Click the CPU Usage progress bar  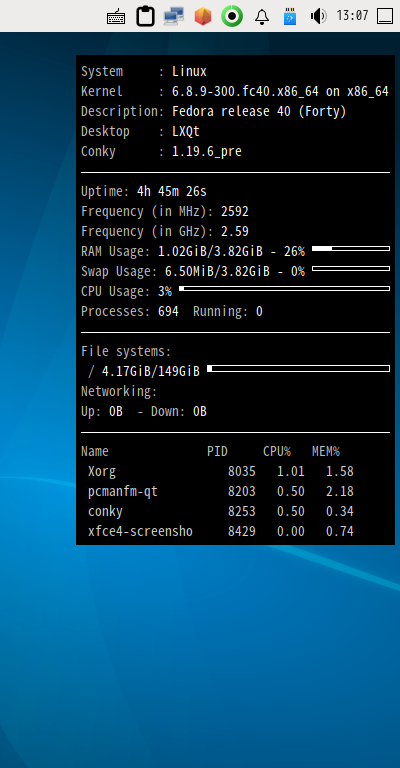(284, 288)
